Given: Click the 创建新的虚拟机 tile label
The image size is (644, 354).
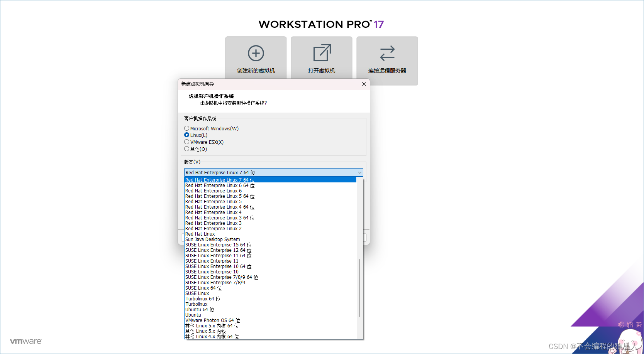Looking at the screenshot, I should click(x=256, y=71).
